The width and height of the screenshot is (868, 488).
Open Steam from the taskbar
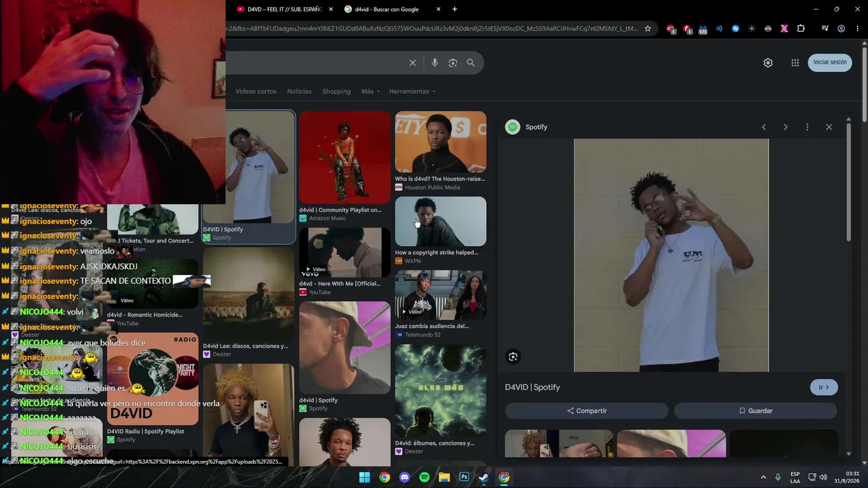(484, 477)
